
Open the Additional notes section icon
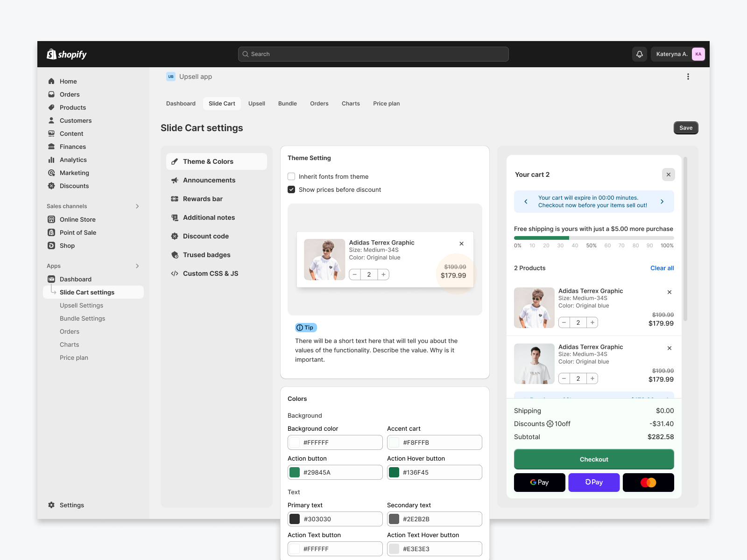pos(174,217)
